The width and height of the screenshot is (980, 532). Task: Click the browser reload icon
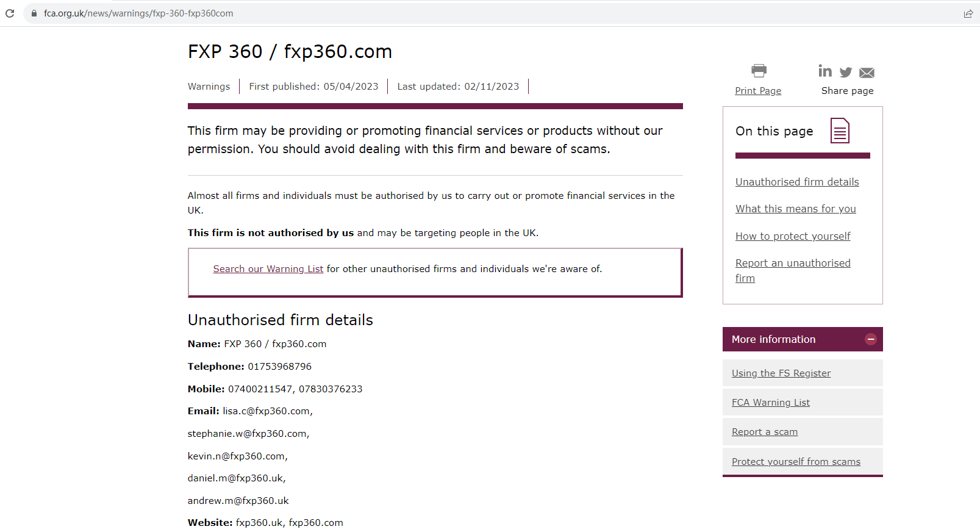click(x=10, y=13)
